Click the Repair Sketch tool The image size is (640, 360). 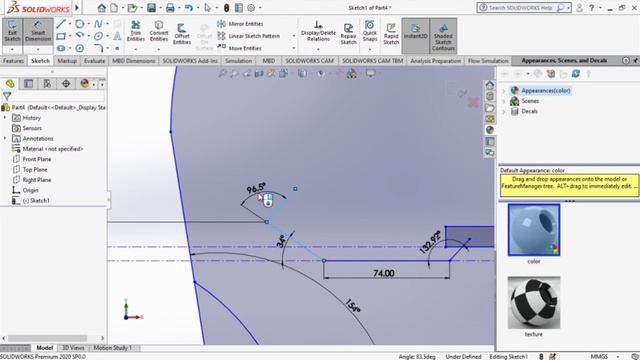tap(348, 34)
